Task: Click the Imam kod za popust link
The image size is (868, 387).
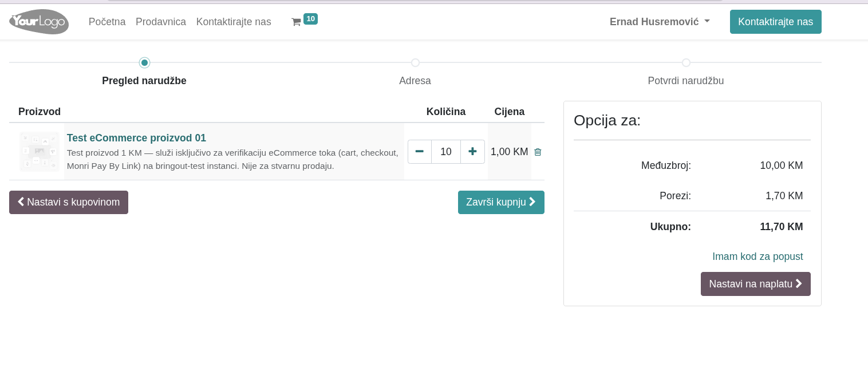Action: coord(757,256)
